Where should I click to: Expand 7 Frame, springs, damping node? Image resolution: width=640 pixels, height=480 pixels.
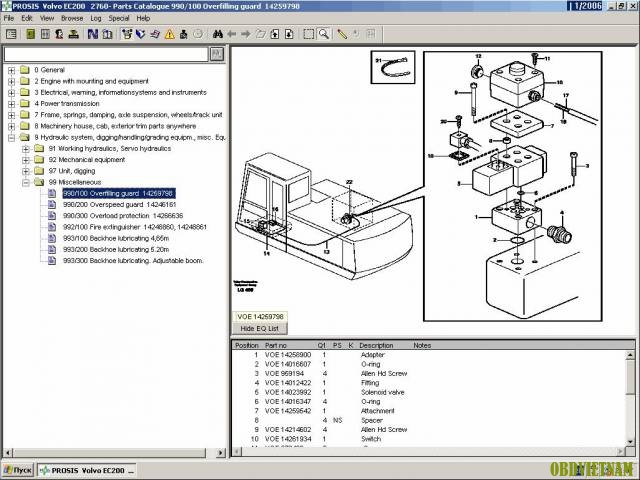(11, 115)
